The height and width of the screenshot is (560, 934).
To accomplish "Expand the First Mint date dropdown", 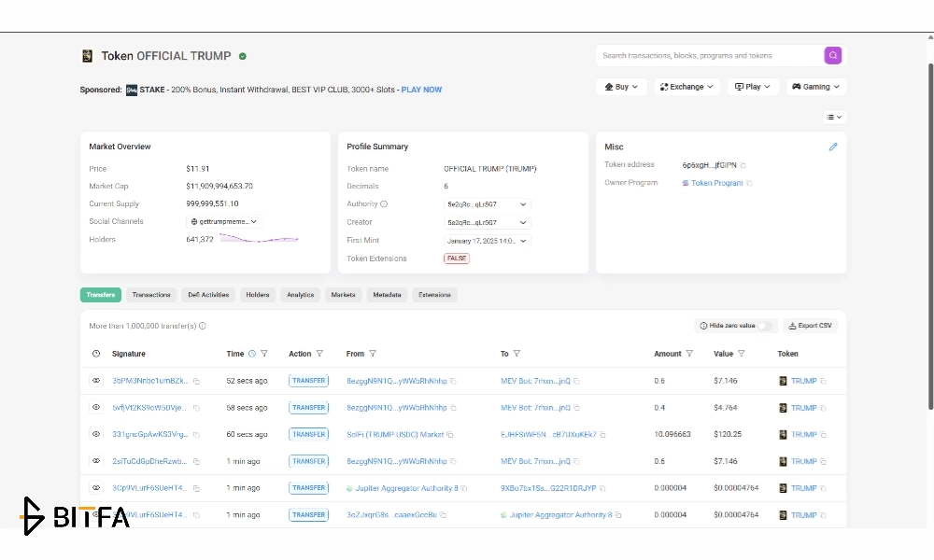I will 487,241.
